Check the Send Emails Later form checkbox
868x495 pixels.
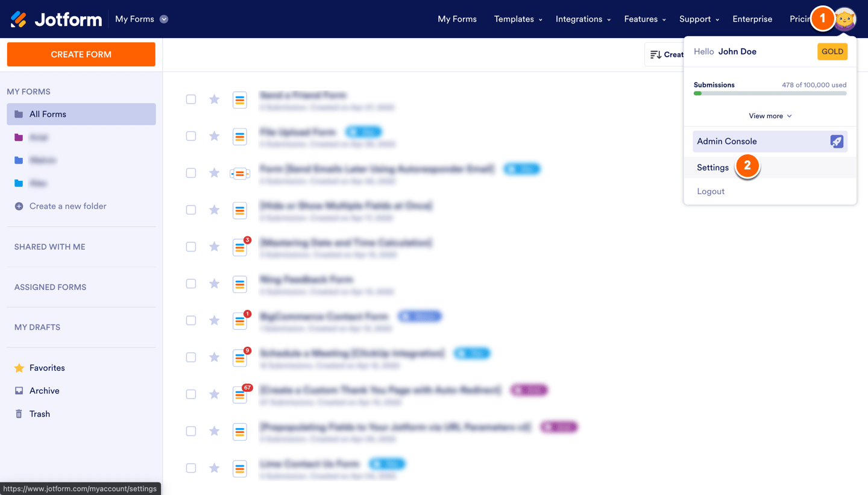pos(191,173)
